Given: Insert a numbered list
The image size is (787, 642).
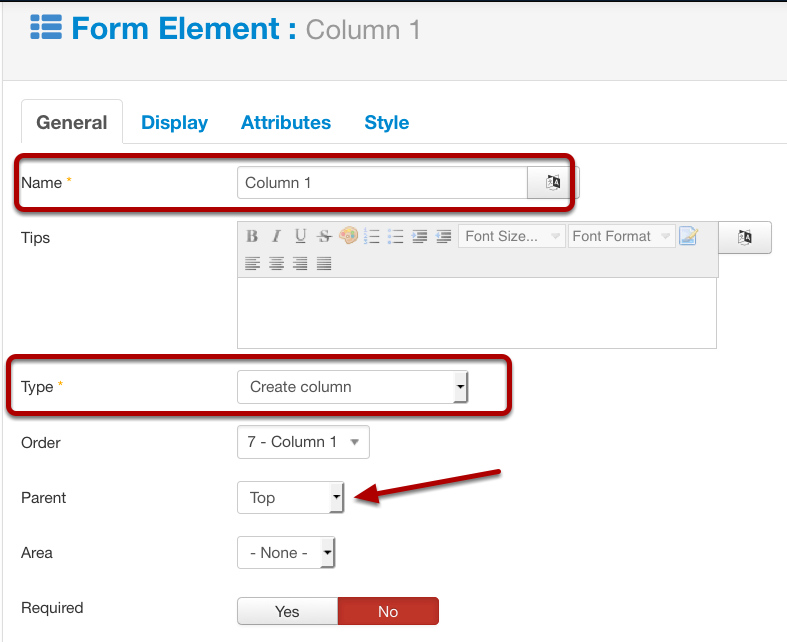Looking at the screenshot, I should coord(372,236).
